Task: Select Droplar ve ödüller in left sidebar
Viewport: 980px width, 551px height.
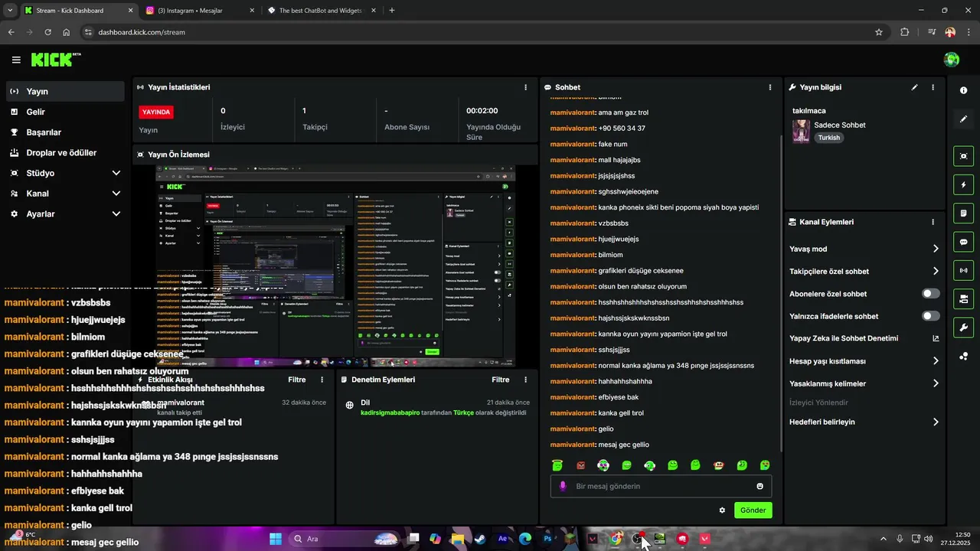Action: click(64, 153)
